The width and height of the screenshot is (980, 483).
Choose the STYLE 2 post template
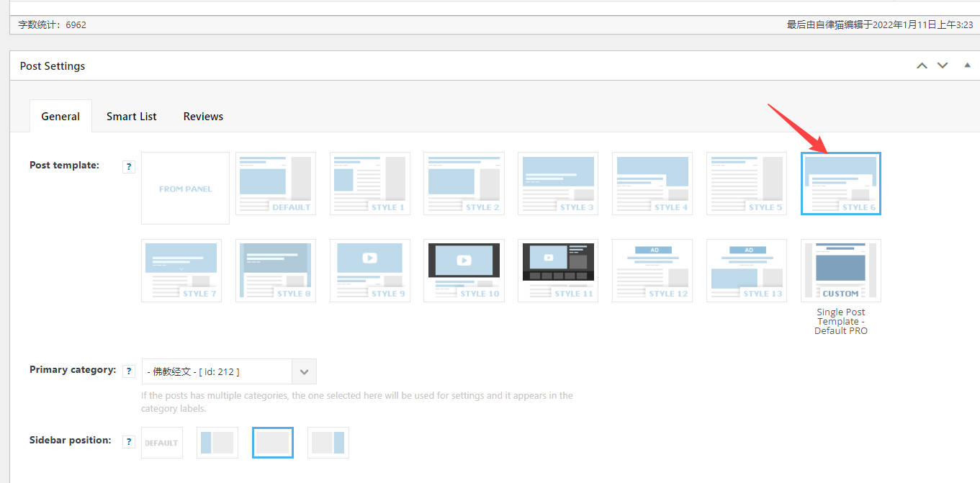click(464, 184)
